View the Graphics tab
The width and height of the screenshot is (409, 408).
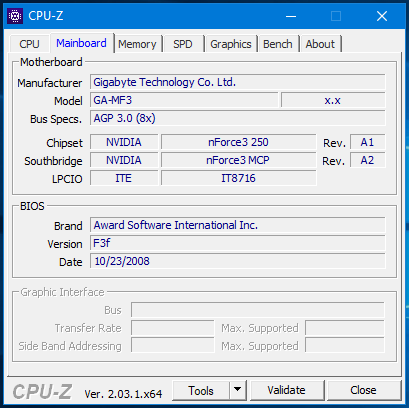[x=231, y=44]
